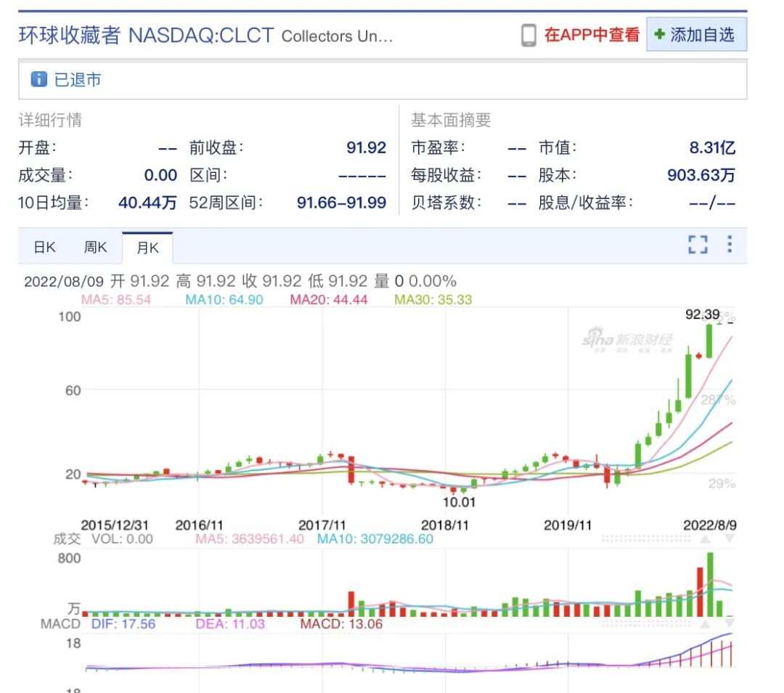Click the 贝塔系数 label

446,203
